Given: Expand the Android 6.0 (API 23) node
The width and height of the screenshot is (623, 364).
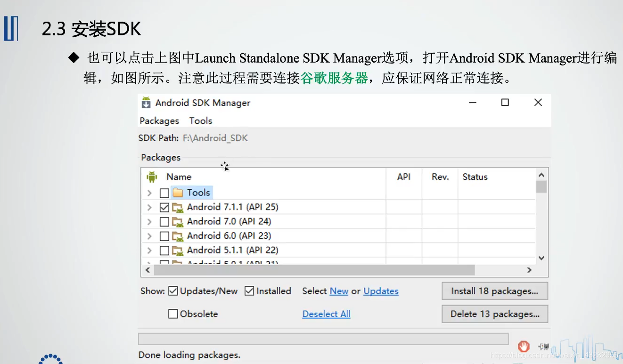Looking at the screenshot, I should click(149, 236).
